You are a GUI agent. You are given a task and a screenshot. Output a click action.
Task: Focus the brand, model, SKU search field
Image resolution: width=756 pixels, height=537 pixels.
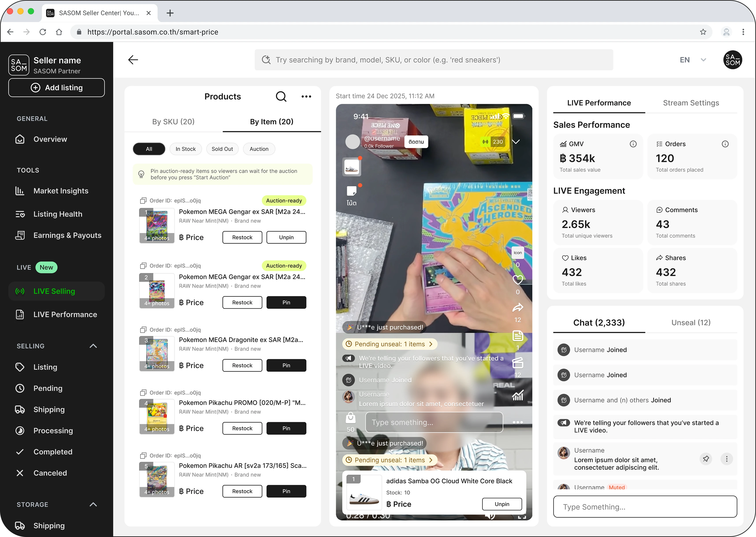click(x=434, y=60)
